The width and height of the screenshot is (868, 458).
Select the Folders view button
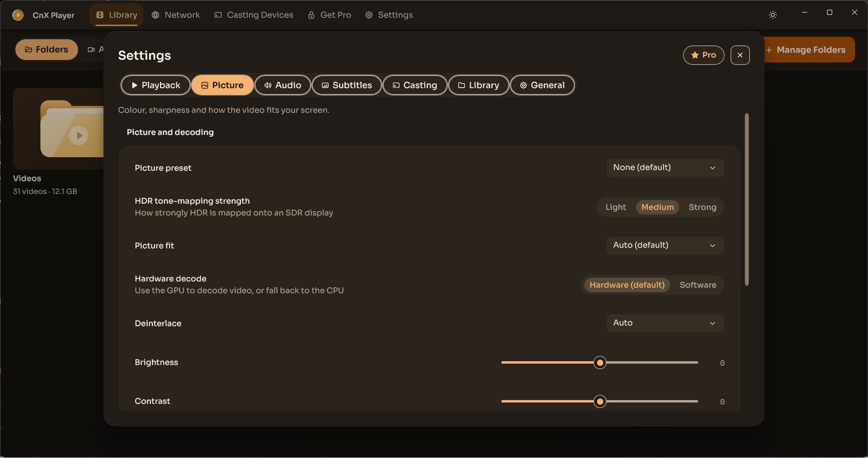[x=47, y=50]
